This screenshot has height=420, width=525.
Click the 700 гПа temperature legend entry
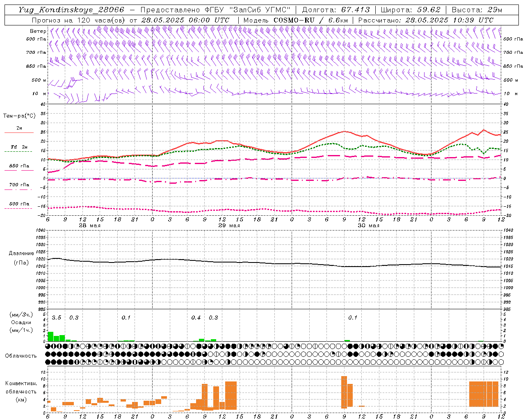coord(19,185)
